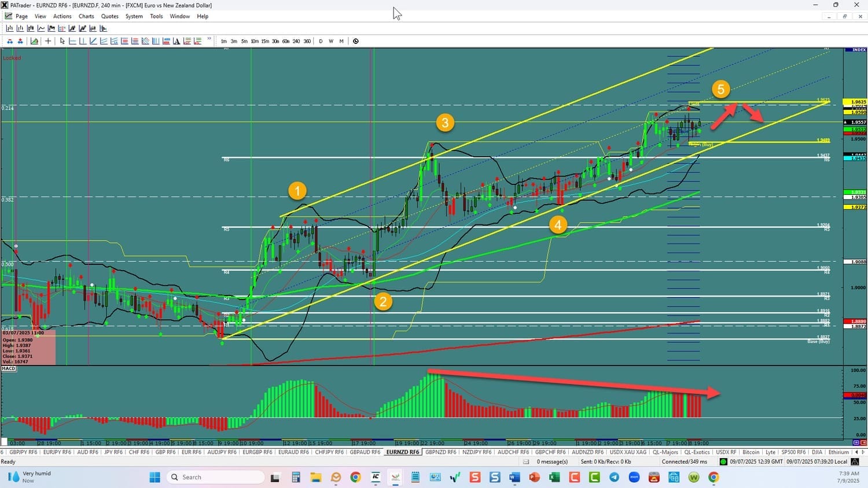Switch to the GBPNZD RF6 tab
The height and width of the screenshot is (488, 868).
441,452
